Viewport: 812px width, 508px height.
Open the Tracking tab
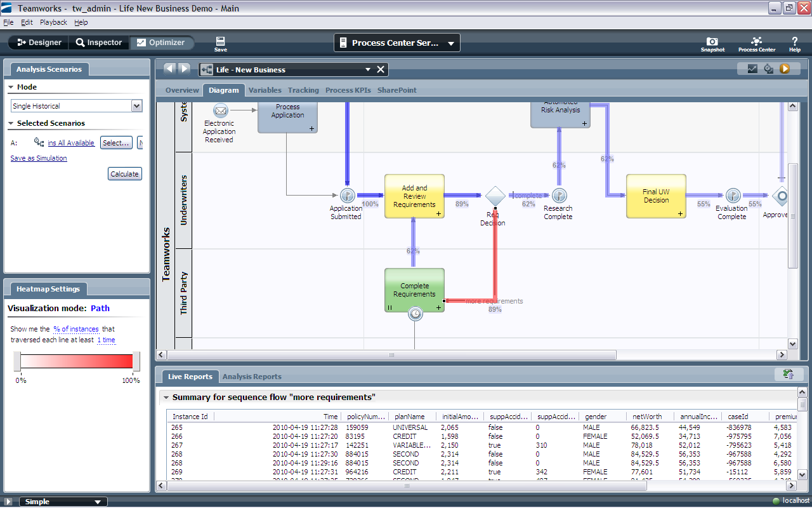pyautogui.click(x=303, y=90)
